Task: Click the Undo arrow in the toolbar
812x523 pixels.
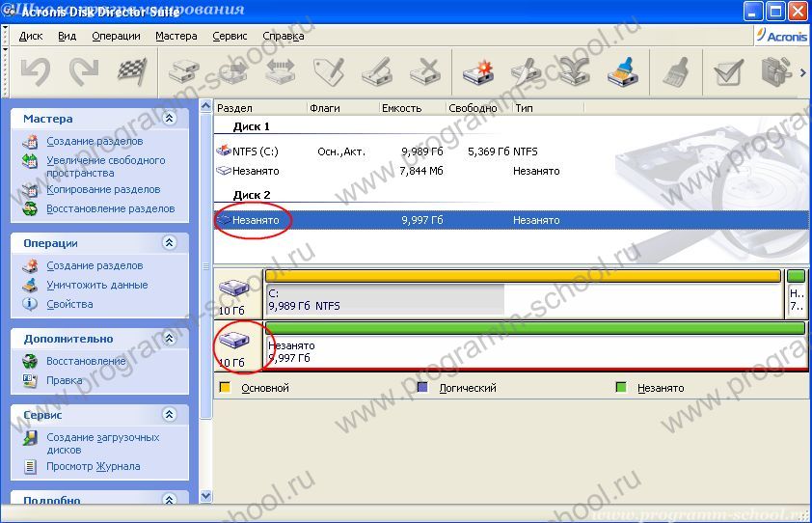Action: tap(36, 71)
